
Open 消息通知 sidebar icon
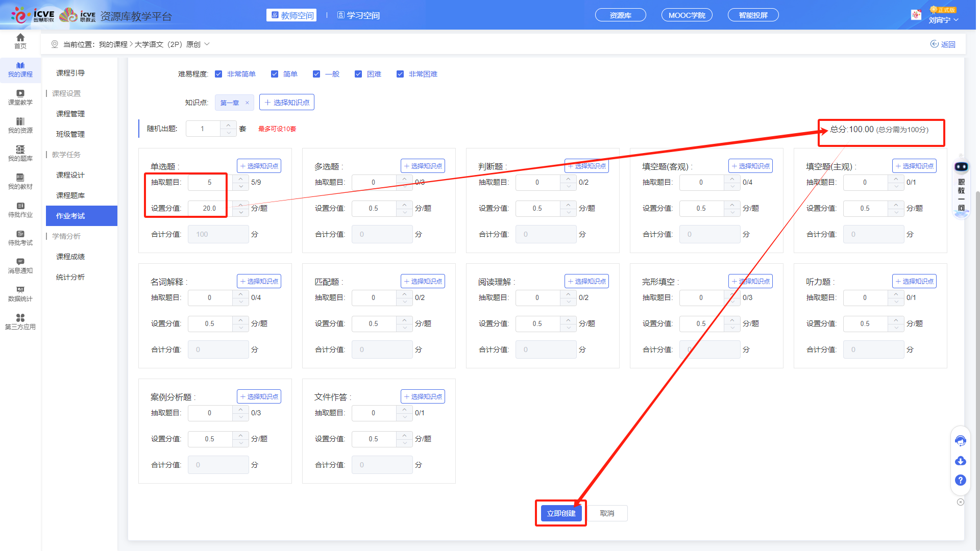click(20, 265)
